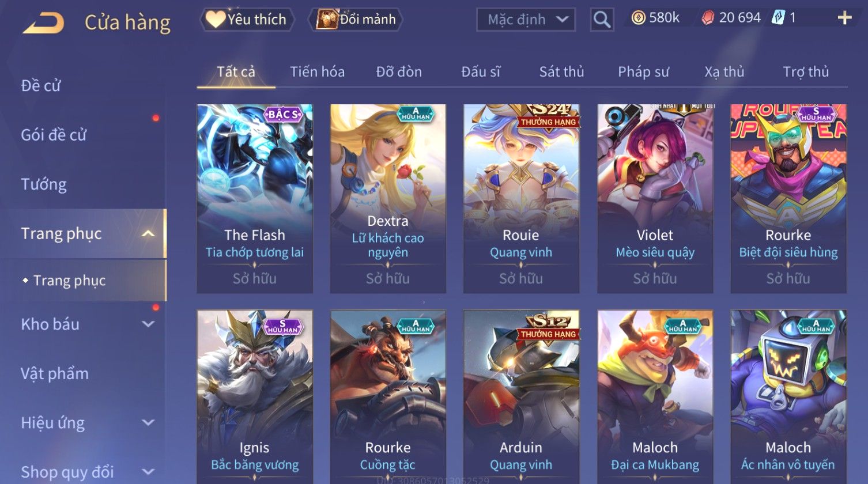Image resolution: width=868 pixels, height=484 pixels.
Task: Tap the back arrow icon
Action: coord(43,24)
